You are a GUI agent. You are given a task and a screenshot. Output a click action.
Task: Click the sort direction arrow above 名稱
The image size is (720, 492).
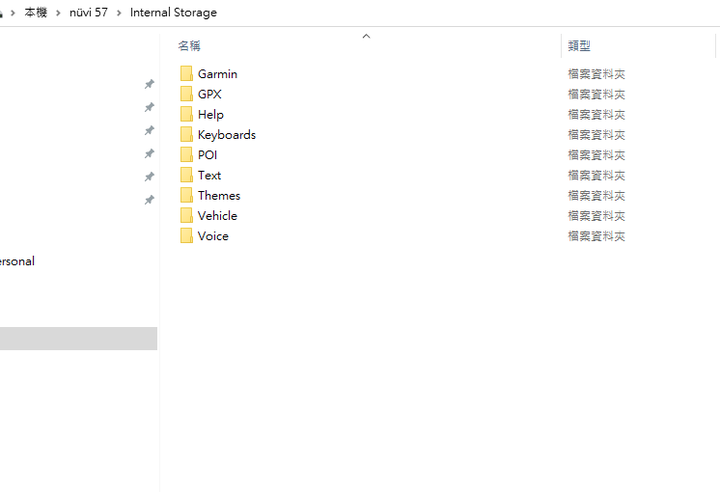366,36
